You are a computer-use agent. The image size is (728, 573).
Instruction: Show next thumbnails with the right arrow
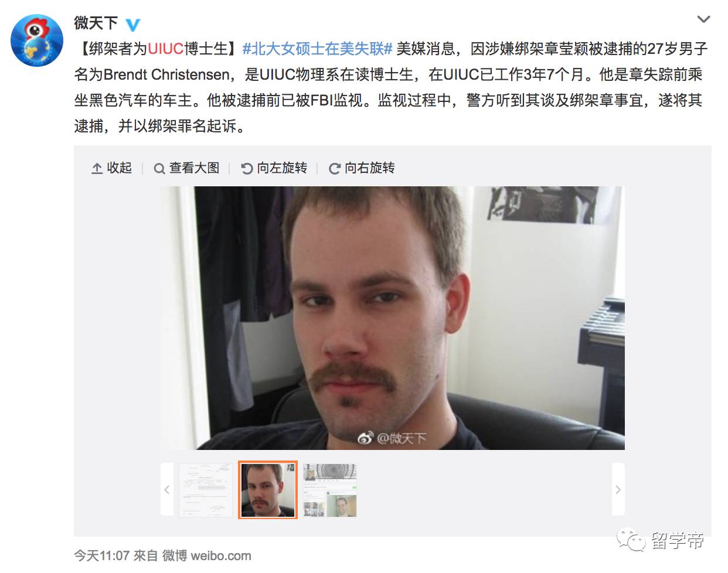[618, 489]
